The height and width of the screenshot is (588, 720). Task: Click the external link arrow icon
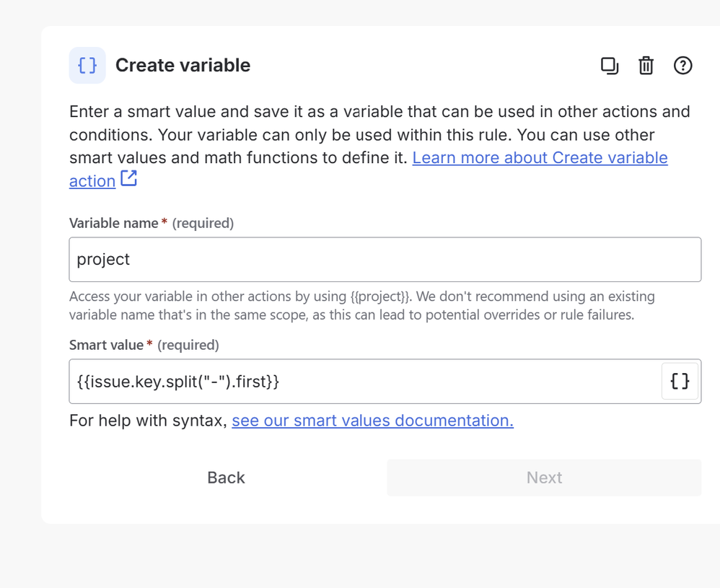pyautogui.click(x=128, y=178)
